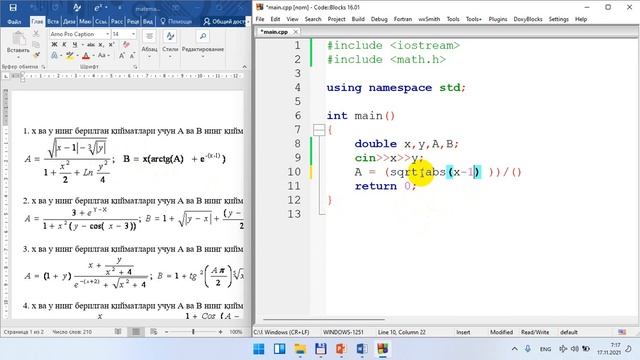This screenshot has width=640, height=360.
Task: Toggle italic К formatting in Word
Action: click(64, 44)
